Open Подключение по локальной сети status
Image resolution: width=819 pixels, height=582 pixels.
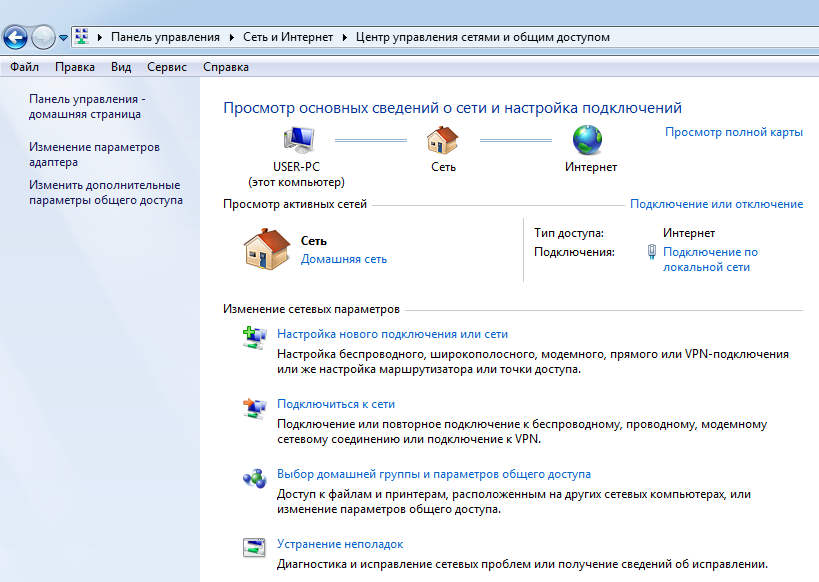click(x=710, y=260)
